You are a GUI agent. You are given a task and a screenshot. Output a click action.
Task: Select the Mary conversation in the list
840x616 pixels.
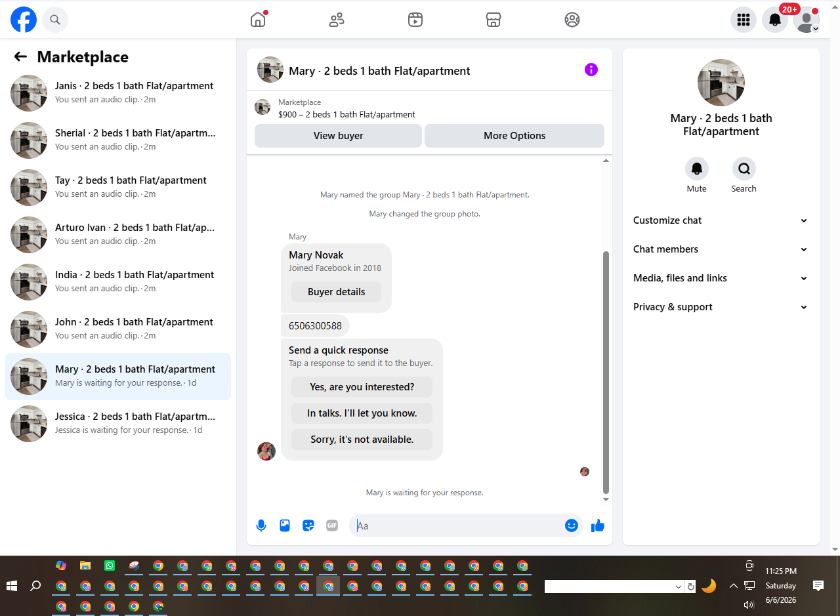pos(118,377)
